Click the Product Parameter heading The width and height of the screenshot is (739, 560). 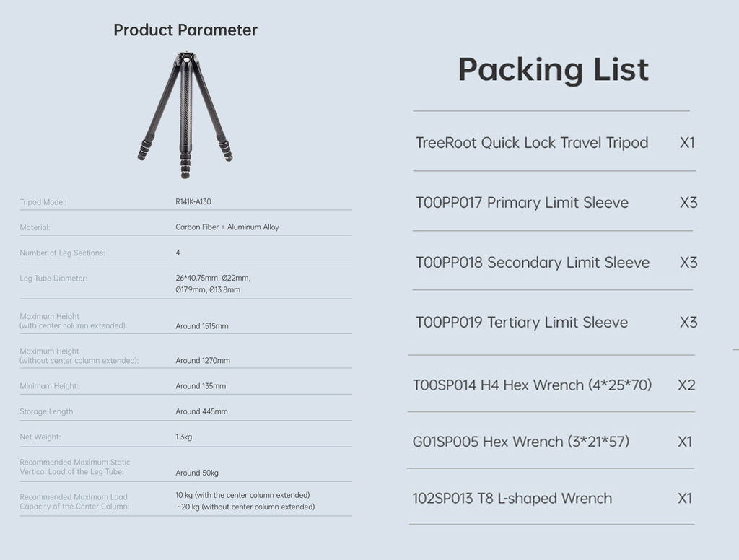185,30
